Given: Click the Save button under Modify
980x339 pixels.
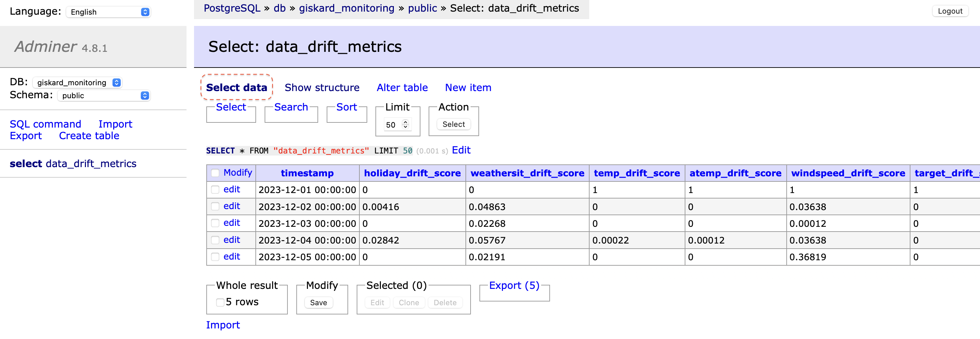Looking at the screenshot, I should point(318,303).
